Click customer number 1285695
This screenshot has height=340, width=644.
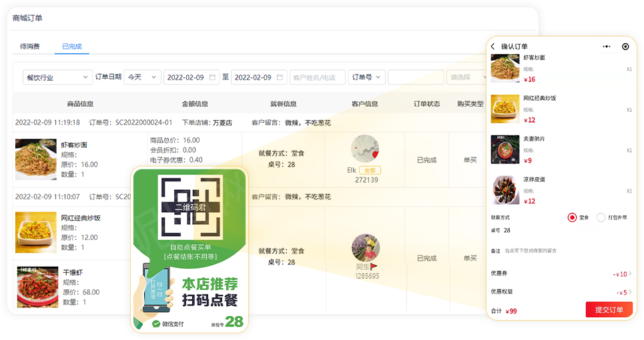(x=367, y=276)
